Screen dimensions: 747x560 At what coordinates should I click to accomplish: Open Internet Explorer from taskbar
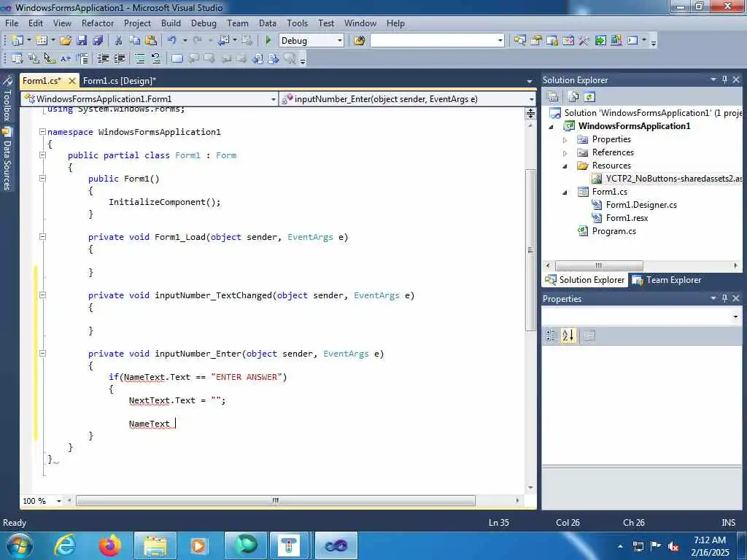pos(65,545)
